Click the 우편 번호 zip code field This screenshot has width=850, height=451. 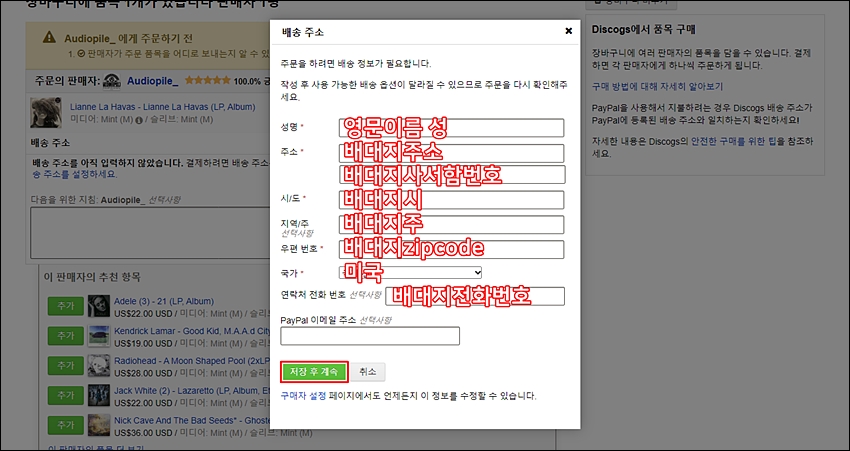pyautogui.click(x=452, y=249)
